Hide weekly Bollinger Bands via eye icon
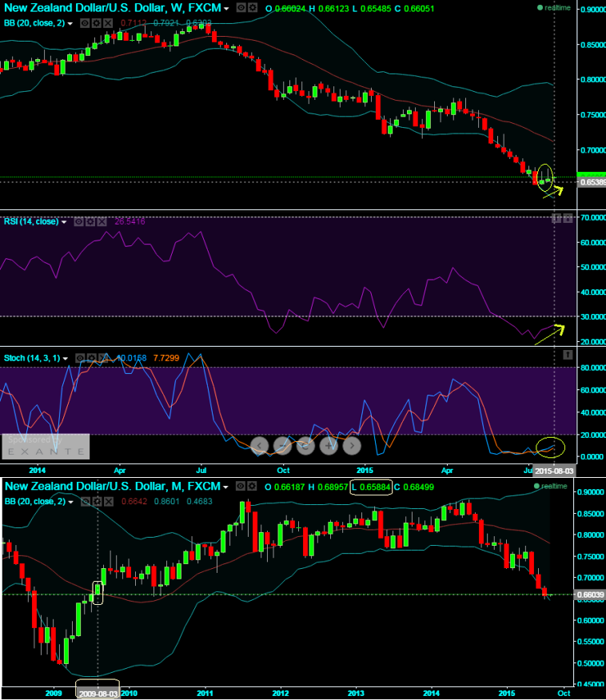 85,23
